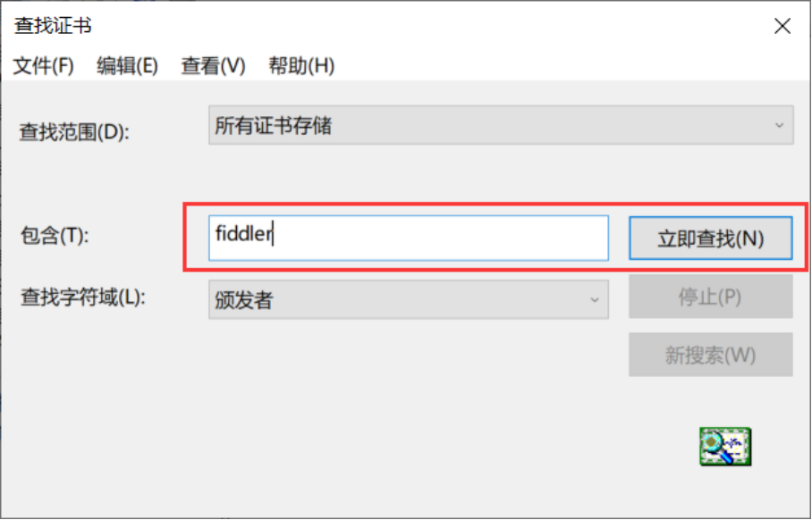Expand the 颁发者 field combo box
This screenshot has height=520, width=812.
point(409,299)
